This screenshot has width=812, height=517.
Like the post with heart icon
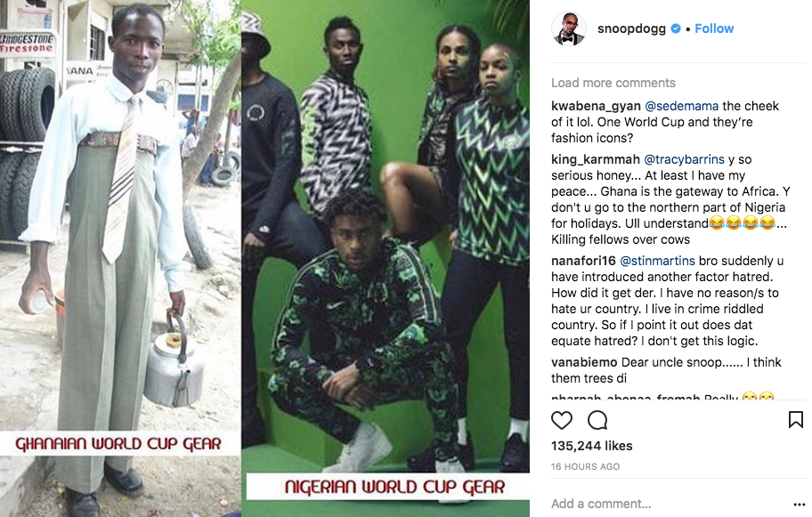[x=561, y=420]
